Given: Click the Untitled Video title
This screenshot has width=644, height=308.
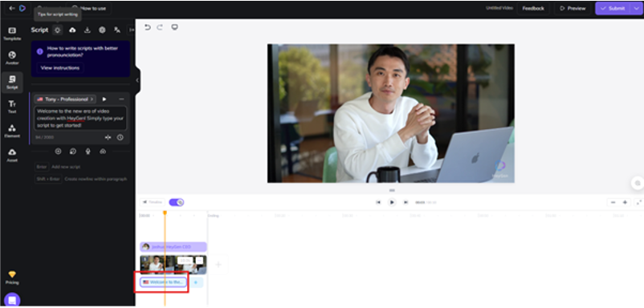Looking at the screenshot, I should pos(499,8).
